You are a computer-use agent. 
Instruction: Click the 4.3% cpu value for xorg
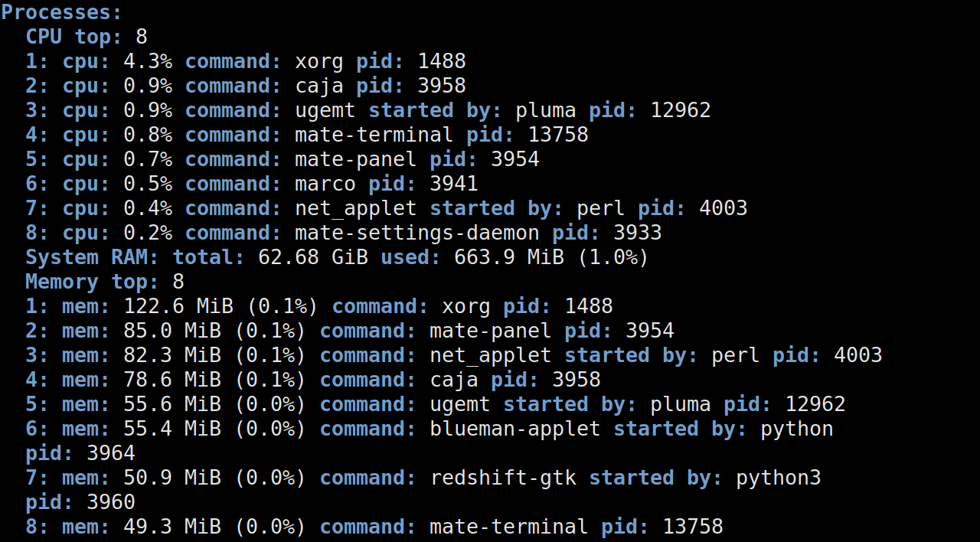pyautogui.click(x=148, y=61)
